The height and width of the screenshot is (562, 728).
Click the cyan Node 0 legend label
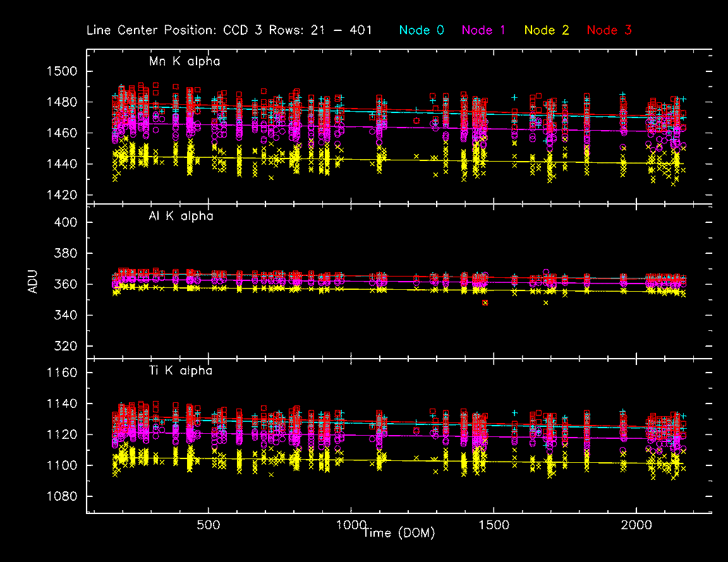click(423, 30)
